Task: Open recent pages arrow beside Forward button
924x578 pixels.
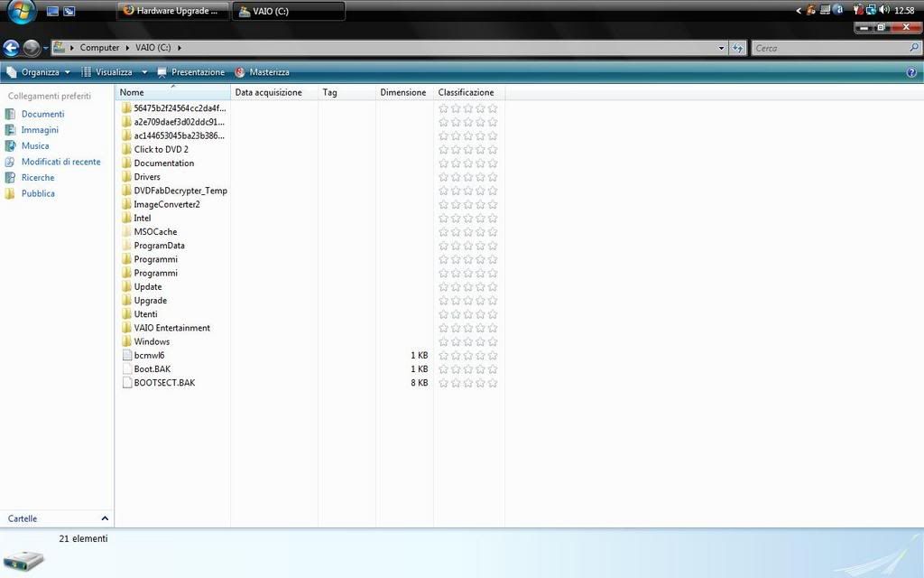Action: [x=45, y=48]
